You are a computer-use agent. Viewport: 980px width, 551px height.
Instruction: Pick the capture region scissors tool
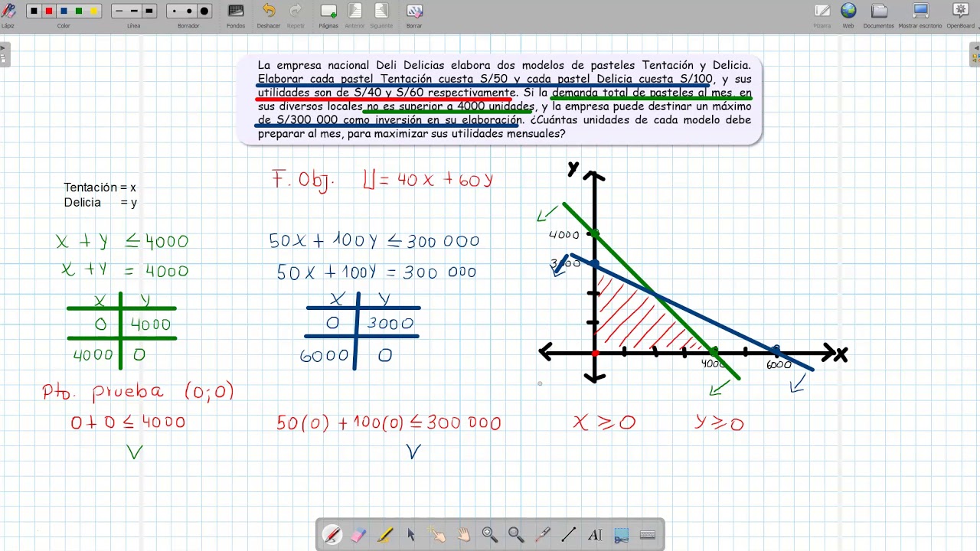coord(622,535)
